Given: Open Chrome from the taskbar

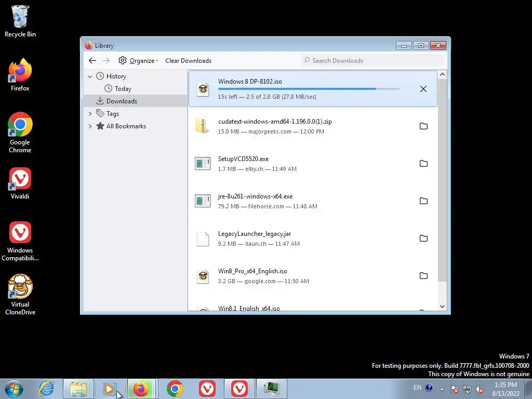Looking at the screenshot, I should click(x=175, y=389).
